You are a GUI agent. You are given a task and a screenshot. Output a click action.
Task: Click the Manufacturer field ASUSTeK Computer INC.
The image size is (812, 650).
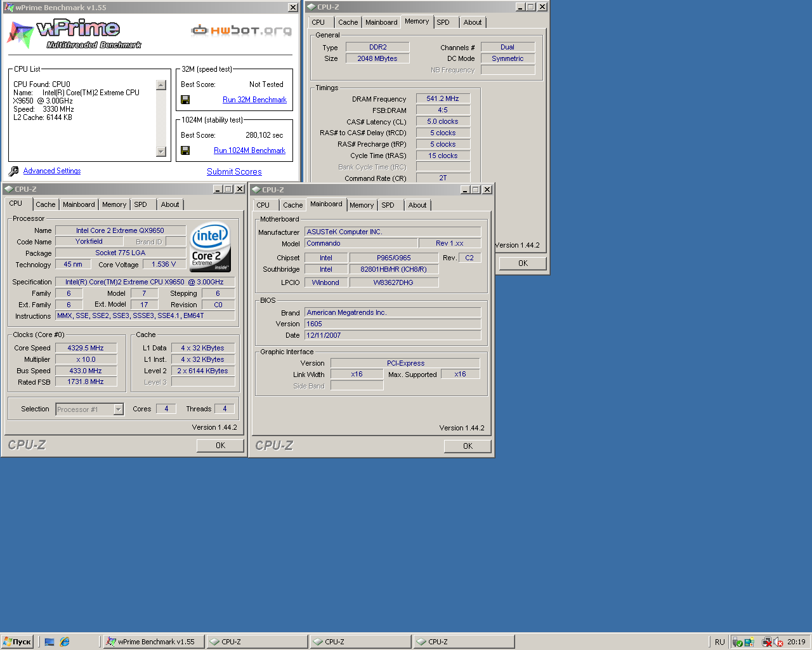393,232
